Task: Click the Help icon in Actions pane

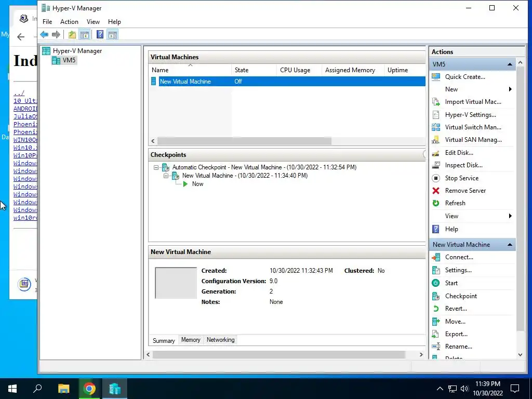Action: tap(436, 229)
